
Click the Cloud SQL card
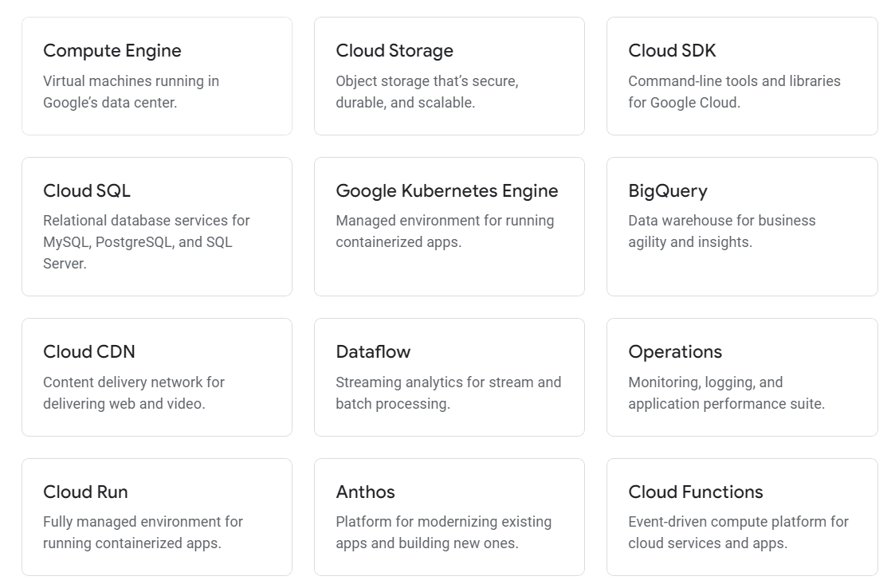coord(157,225)
